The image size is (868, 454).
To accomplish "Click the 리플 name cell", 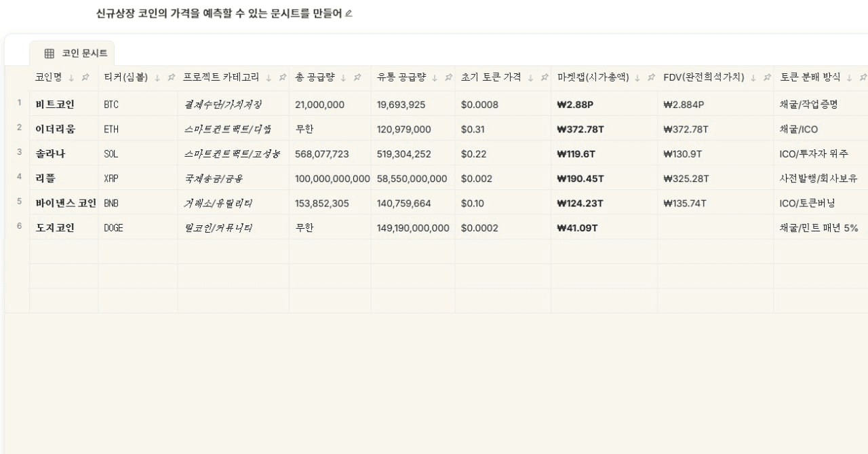I will click(x=64, y=178).
